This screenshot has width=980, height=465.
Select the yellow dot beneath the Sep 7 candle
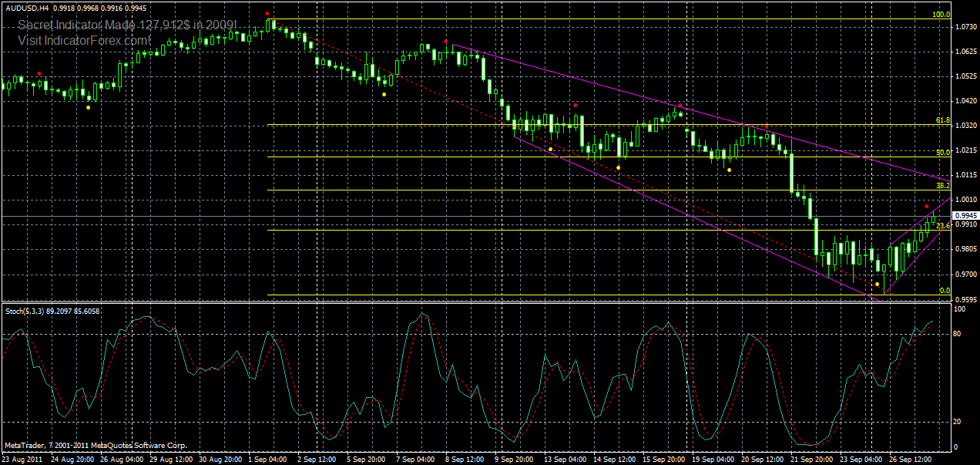coord(384,94)
